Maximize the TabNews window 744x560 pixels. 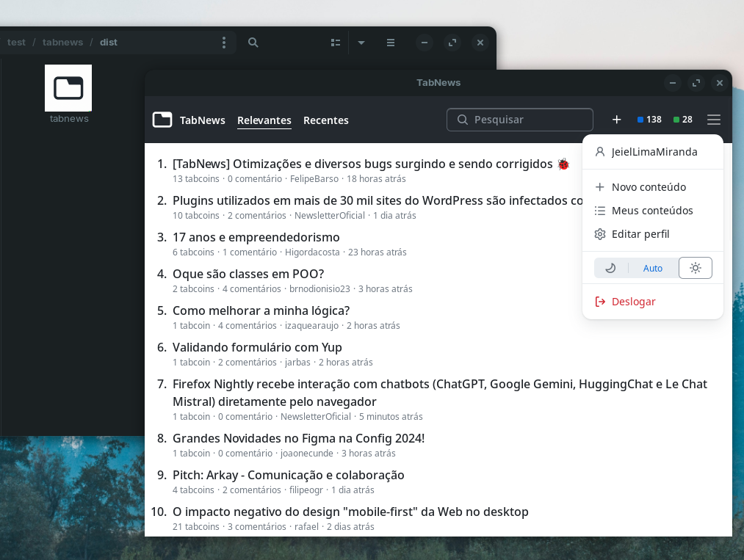pos(696,83)
